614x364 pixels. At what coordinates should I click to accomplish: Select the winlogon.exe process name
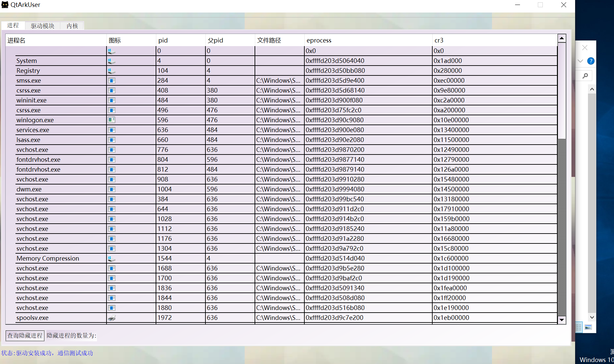point(35,120)
